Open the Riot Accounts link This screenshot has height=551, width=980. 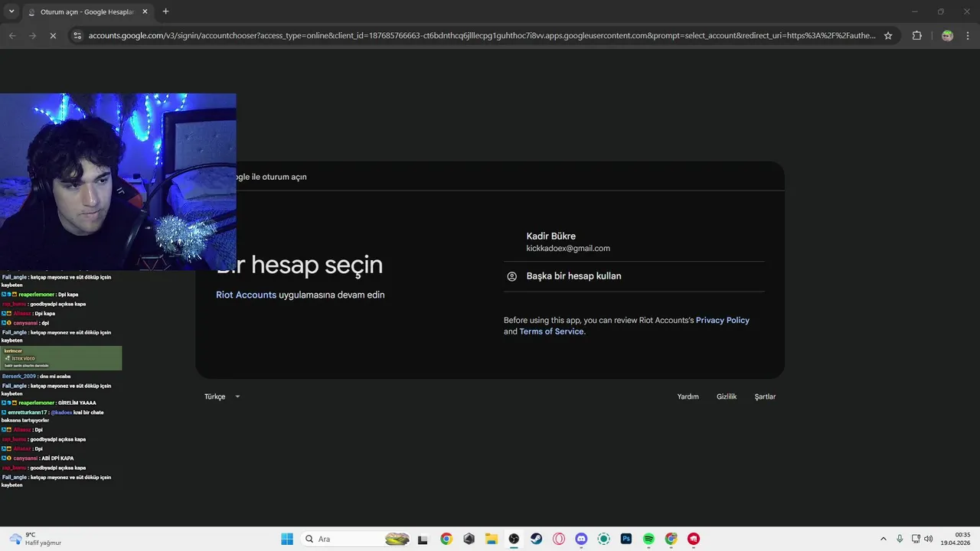(246, 295)
